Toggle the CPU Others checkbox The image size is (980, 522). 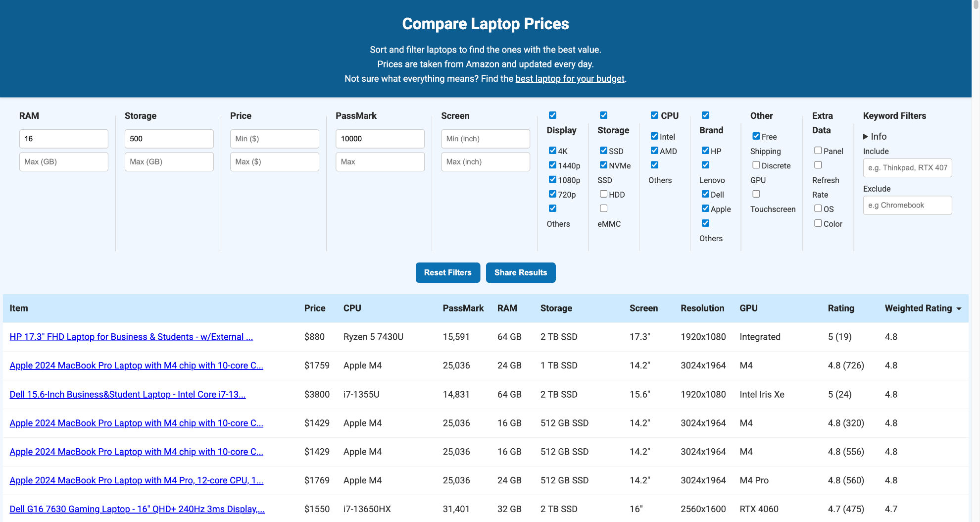(x=654, y=165)
